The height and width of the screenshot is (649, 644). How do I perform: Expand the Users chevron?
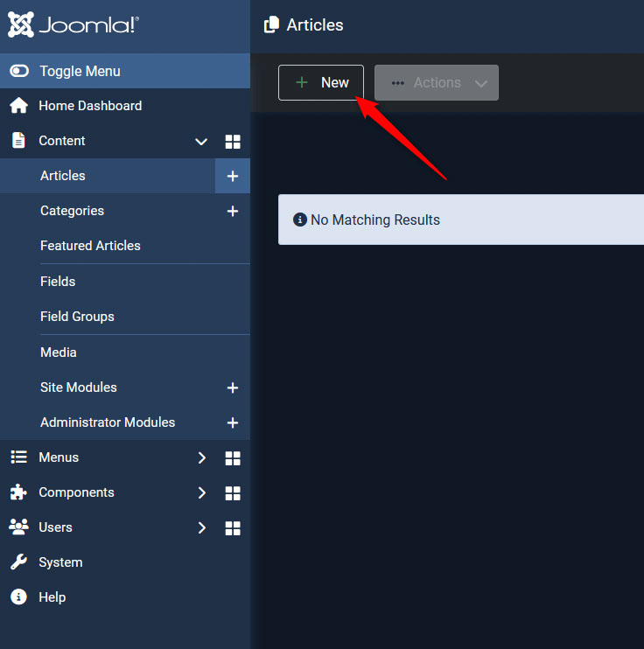coord(202,527)
